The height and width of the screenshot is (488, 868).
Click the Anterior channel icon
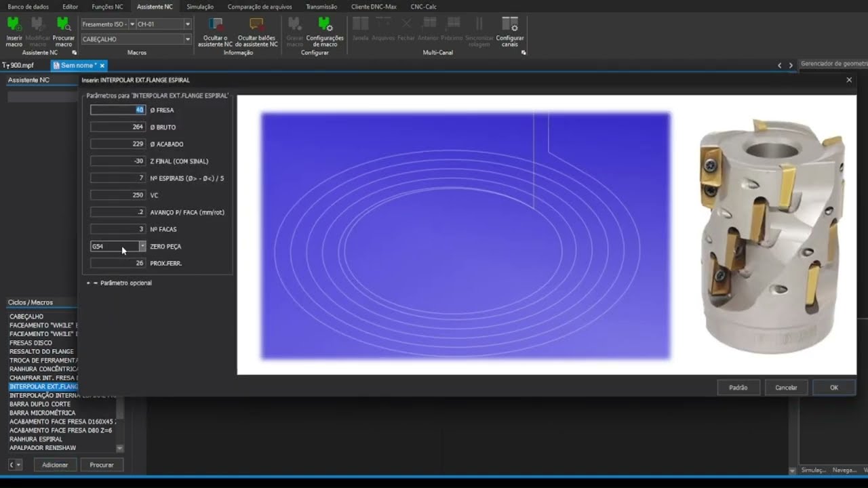point(429,28)
